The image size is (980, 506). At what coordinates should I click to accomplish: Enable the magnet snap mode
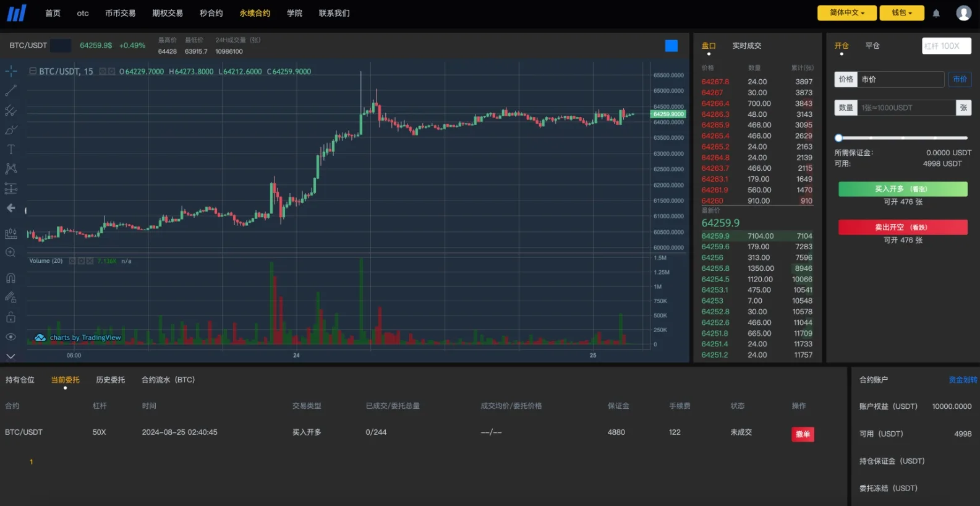tap(11, 278)
